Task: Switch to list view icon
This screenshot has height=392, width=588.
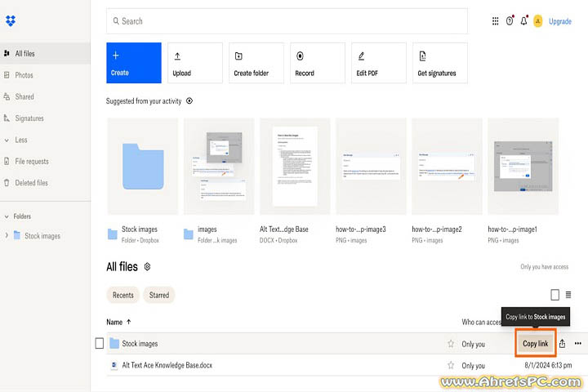Action: pos(568,295)
